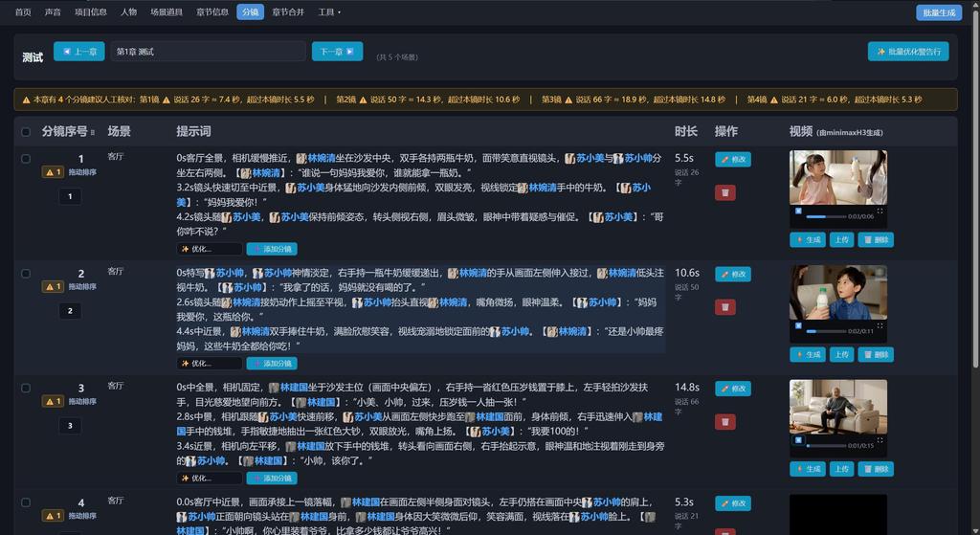Screen dimensions: 980x535
Task: Click the page vertical scrollbar
Action: point(977,188)
